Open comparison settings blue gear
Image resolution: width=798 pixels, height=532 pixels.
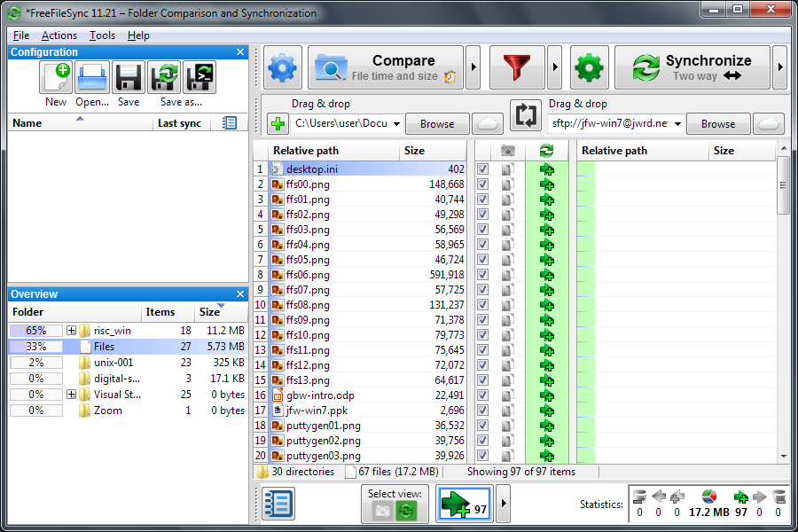[283, 67]
